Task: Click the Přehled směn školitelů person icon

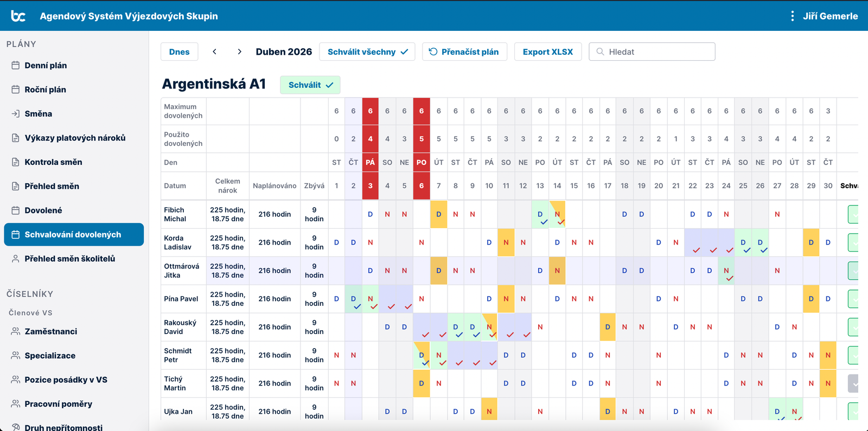Action: point(15,259)
